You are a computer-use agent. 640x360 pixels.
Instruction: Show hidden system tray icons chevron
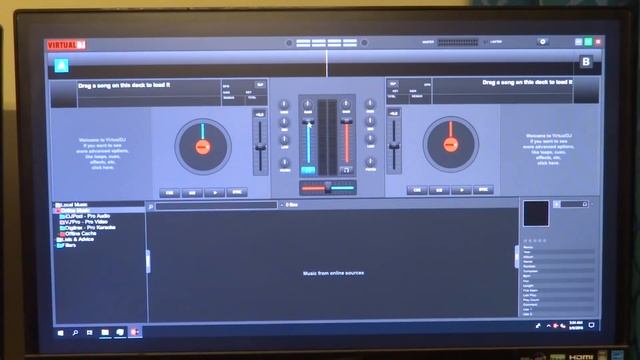coord(548,326)
